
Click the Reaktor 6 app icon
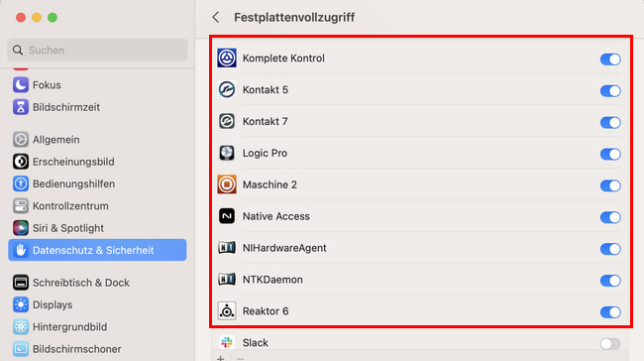pyautogui.click(x=227, y=311)
